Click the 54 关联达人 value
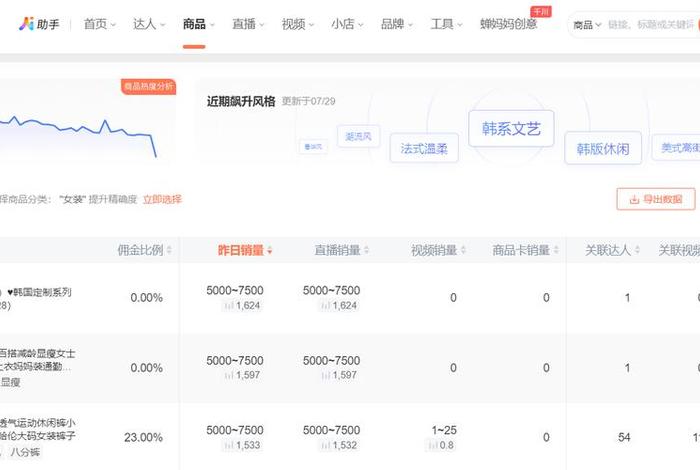 click(624, 437)
